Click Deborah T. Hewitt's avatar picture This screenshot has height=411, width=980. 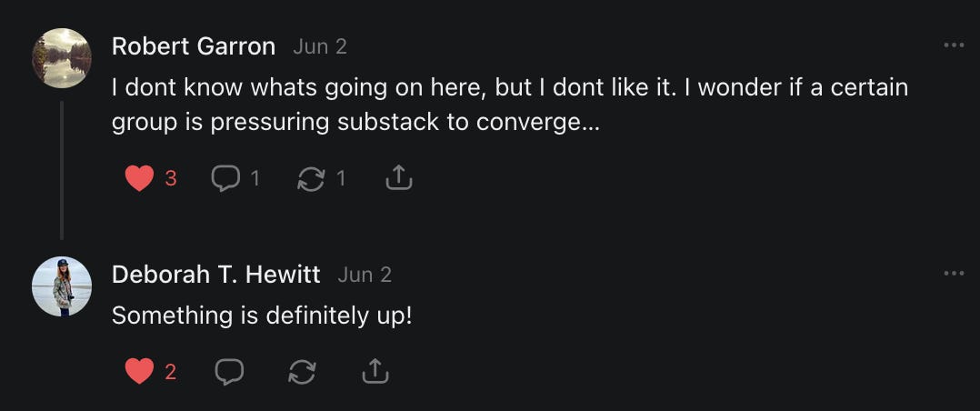pyautogui.click(x=62, y=286)
